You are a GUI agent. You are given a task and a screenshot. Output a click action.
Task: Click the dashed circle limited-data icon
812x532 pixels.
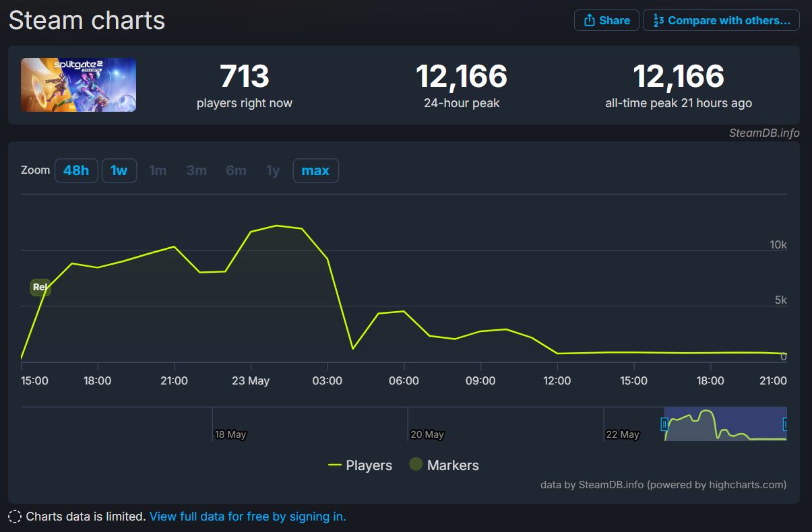[15, 517]
